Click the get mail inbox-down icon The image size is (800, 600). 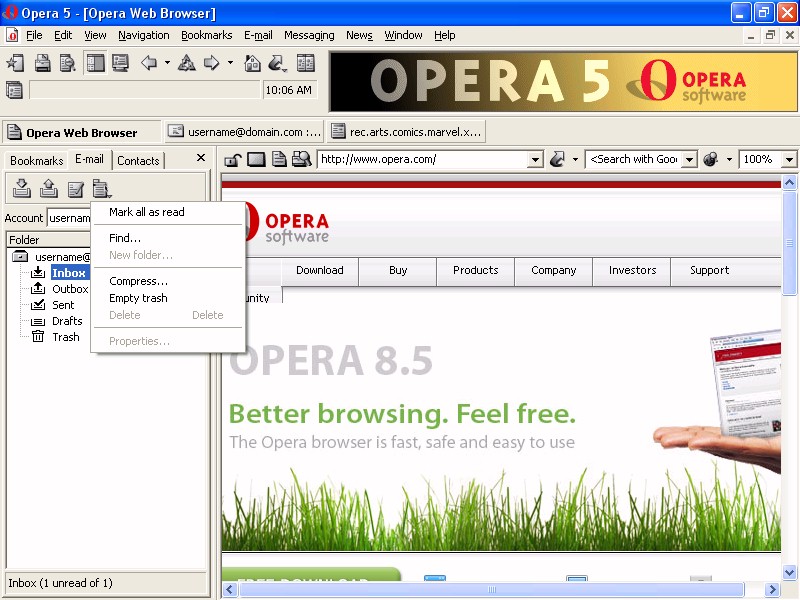pyautogui.click(x=21, y=189)
